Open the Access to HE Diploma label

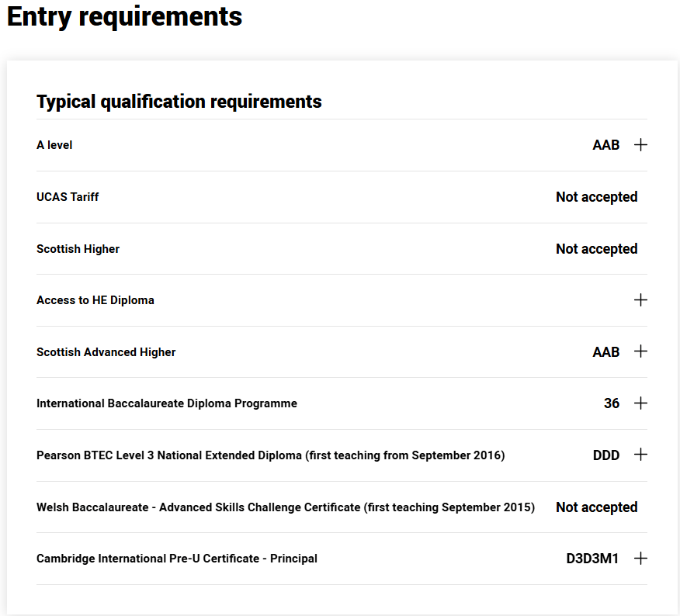pos(95,300)
